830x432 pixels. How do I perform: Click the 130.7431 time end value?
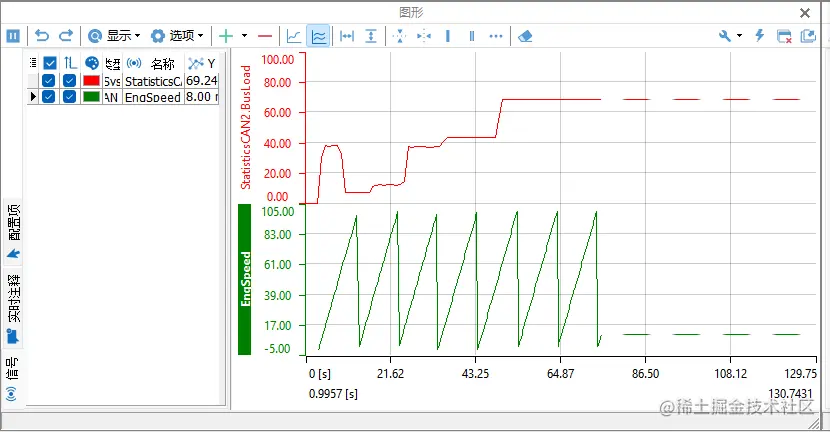click(790, 394)
